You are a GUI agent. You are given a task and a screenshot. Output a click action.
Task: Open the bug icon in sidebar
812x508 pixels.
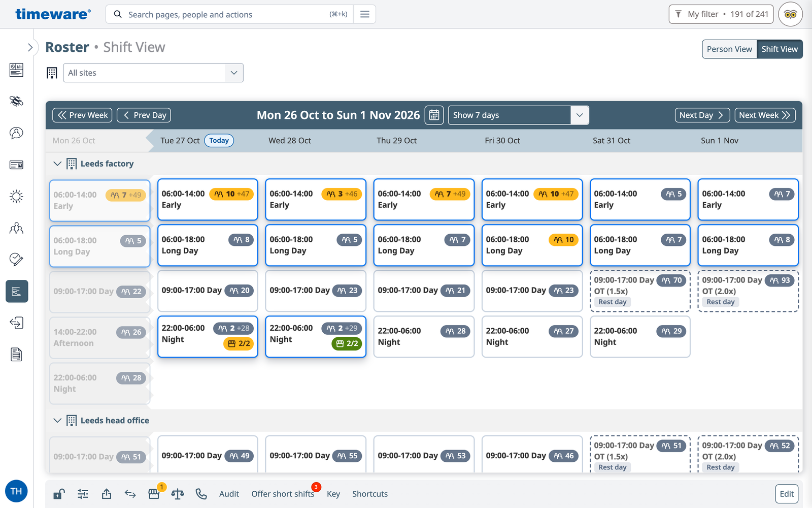pos(16,101)
